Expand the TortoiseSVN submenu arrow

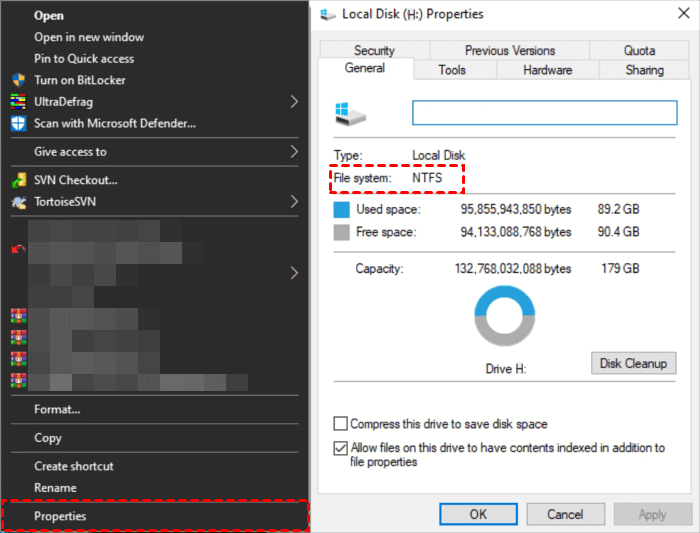click(x=294, y=202)
